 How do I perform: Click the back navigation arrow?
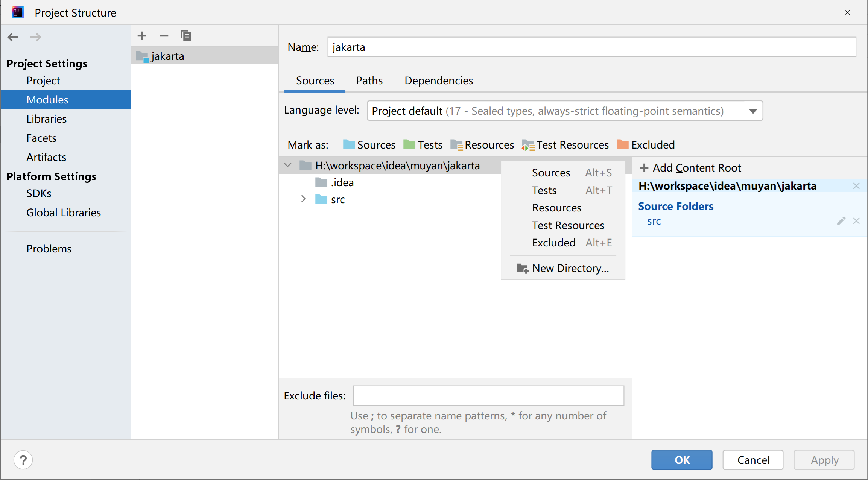pyautogui.click(x=13, y=37)
